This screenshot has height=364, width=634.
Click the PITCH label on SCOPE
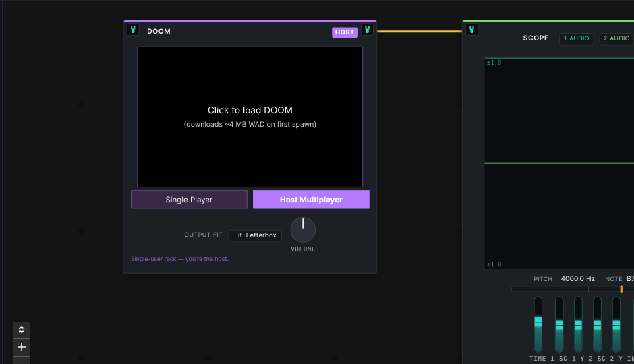tap(543, 279)
